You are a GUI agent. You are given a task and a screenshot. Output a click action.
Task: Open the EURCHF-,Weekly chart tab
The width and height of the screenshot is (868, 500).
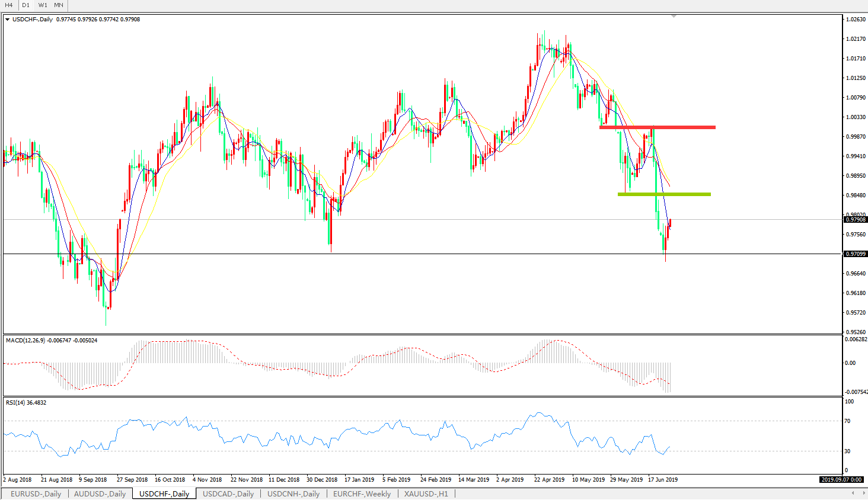click(x=362, y=493)
